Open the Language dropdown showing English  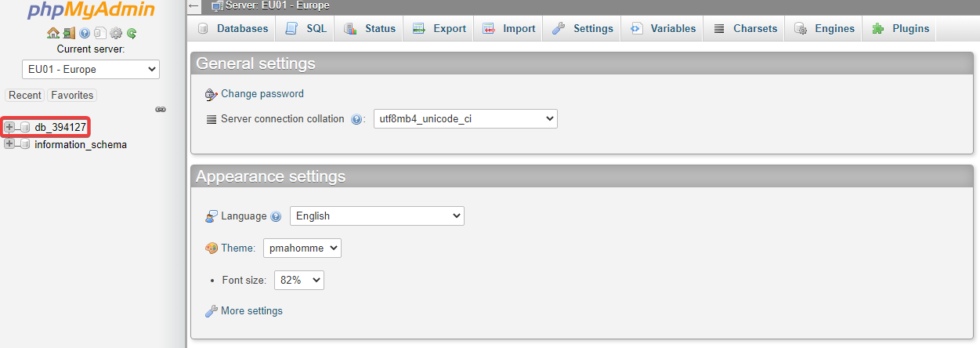[x=377, y=216]
